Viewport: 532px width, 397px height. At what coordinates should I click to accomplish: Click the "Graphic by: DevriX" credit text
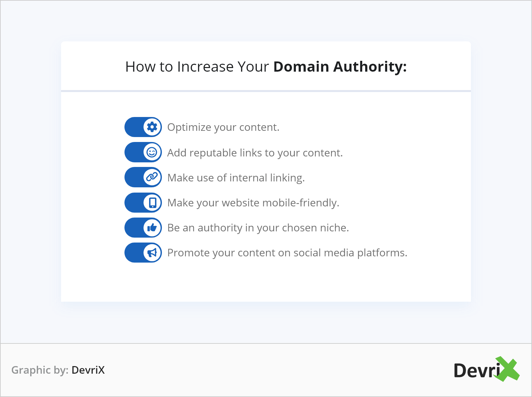click(x=58, y=370)
